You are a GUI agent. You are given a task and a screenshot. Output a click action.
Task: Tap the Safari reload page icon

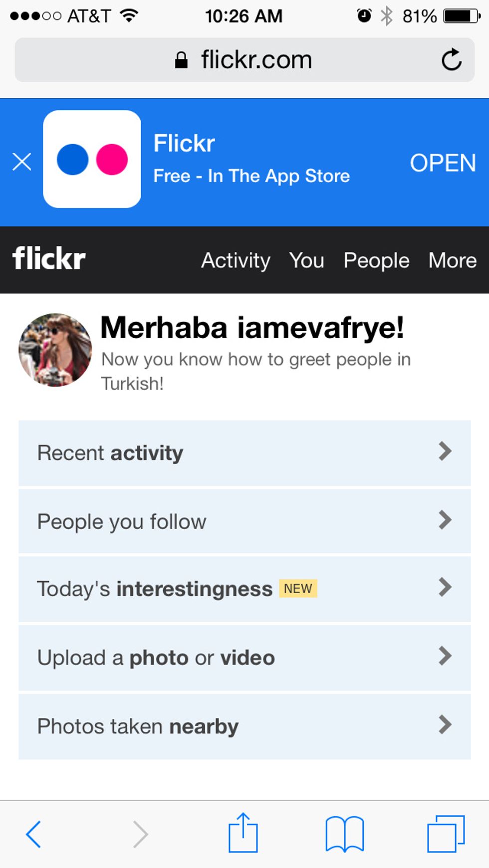[x=451, y=60]
